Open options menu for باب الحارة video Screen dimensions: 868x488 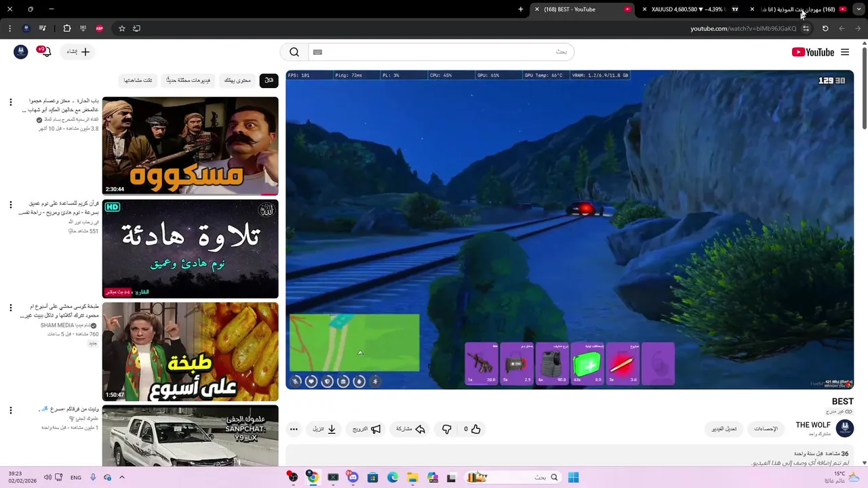pos(10,102)
